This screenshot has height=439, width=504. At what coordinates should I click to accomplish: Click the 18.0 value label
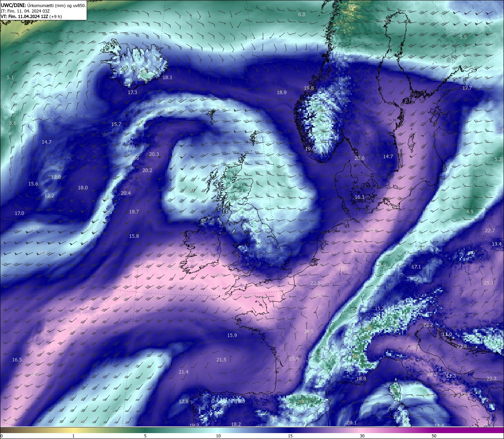(83, 188)
